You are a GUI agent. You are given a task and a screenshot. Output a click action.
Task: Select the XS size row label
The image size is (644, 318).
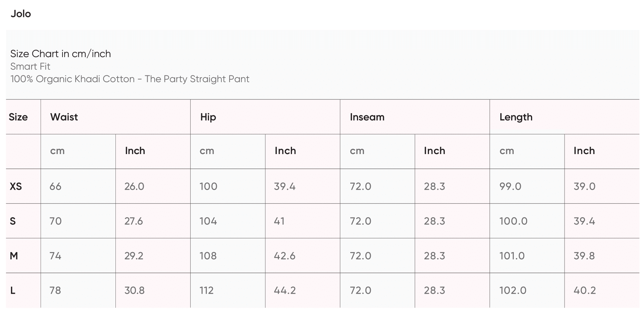[x=16, y=186]
